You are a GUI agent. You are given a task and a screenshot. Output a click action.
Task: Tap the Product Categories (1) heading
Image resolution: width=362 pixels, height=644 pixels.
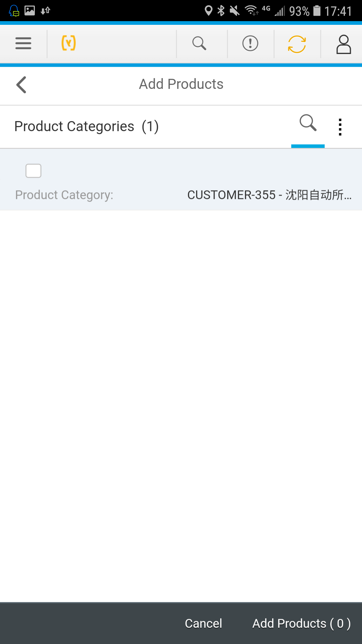(86, 126)
